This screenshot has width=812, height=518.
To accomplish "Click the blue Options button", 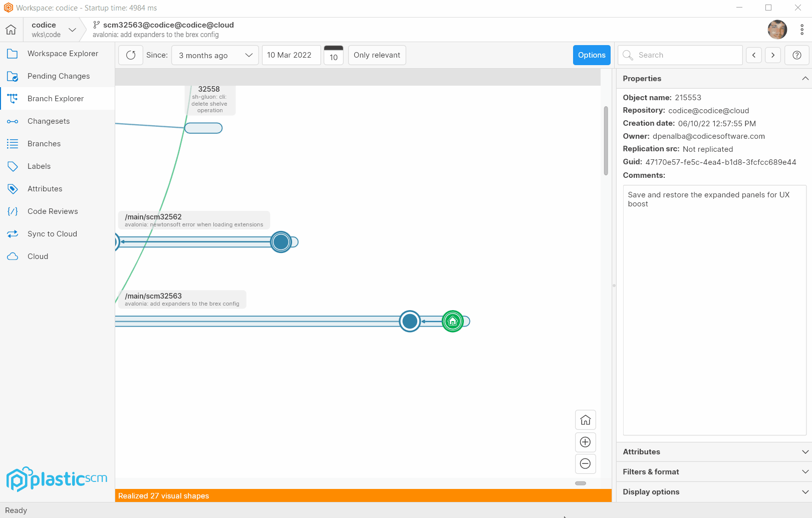I will click(592, 55).
